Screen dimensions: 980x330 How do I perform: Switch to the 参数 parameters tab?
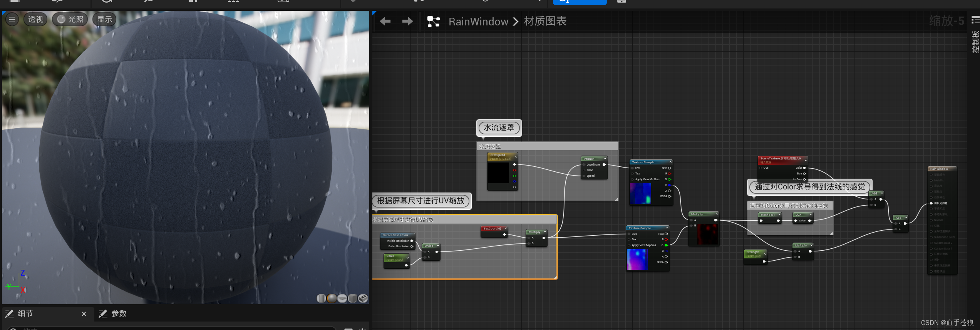pos(119,314)
